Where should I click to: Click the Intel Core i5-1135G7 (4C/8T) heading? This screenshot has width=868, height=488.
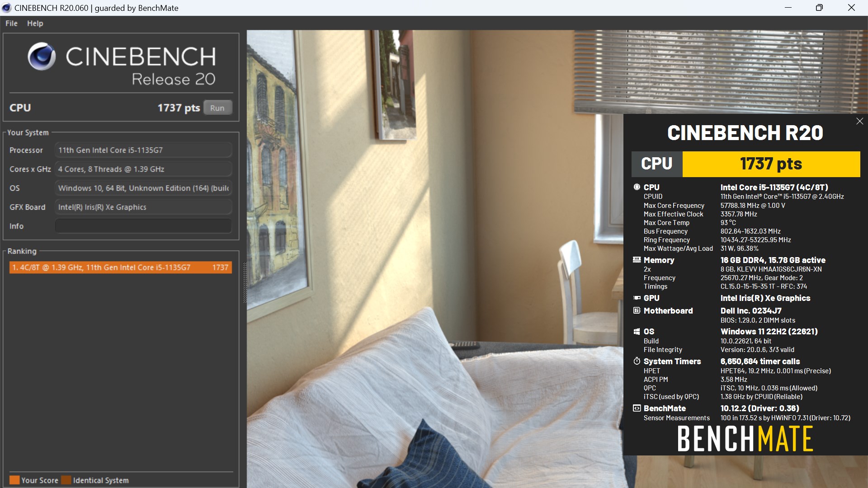point(774,187)
